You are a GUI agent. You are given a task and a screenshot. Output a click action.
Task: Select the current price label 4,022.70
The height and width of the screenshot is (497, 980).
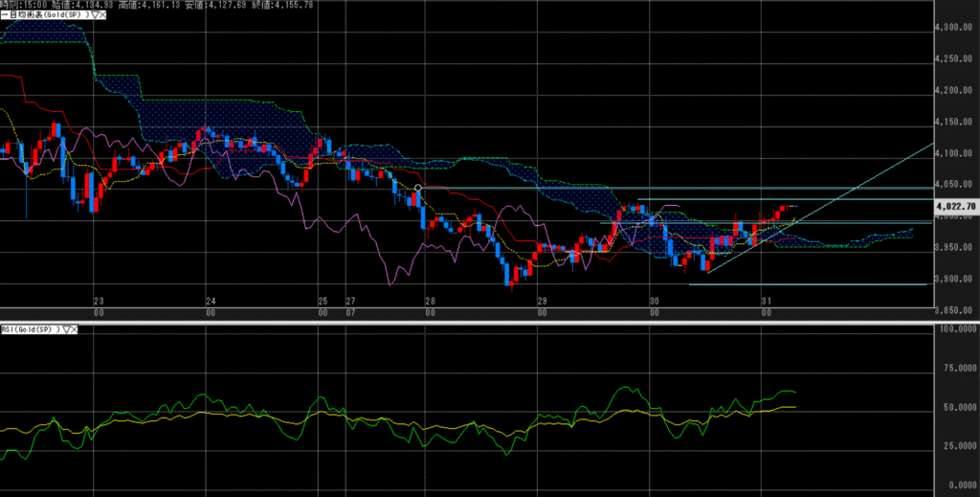click(x=956, y=206)
